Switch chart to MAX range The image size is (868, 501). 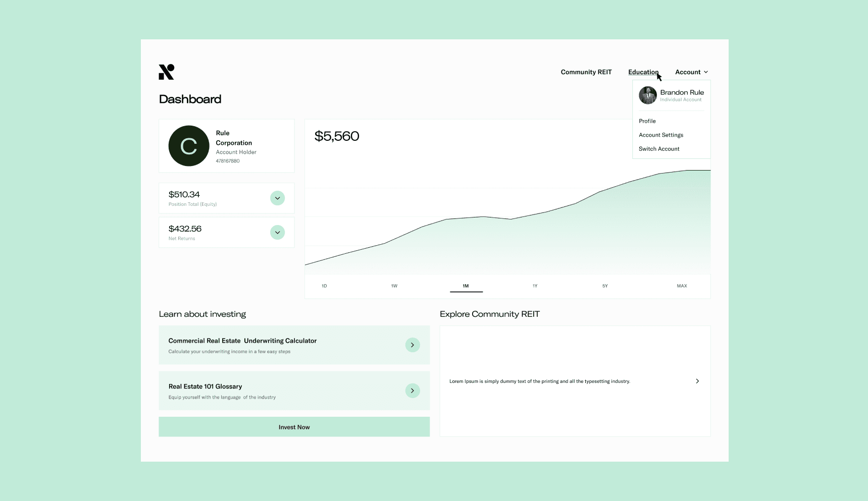pos(682,286)
